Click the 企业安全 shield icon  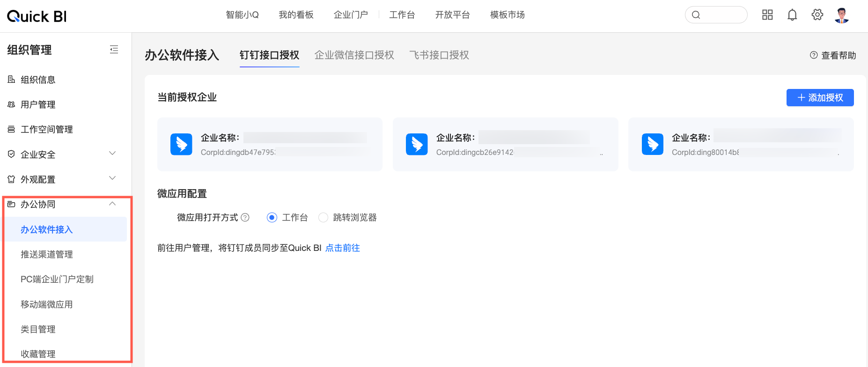coord(11,154)
